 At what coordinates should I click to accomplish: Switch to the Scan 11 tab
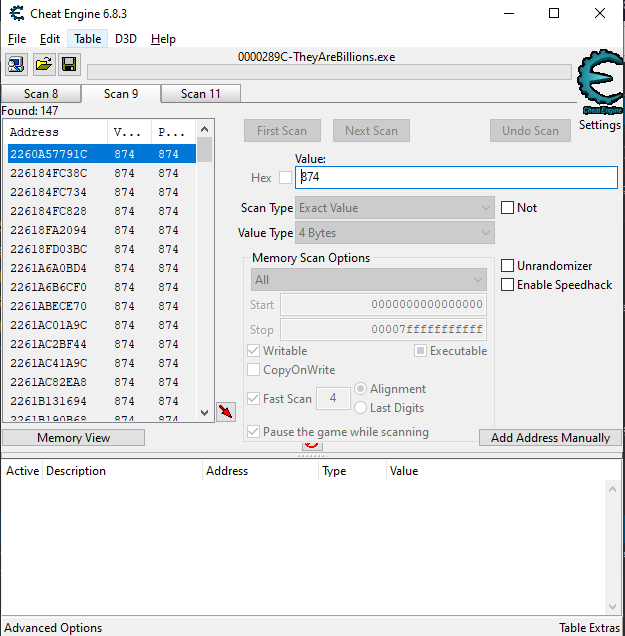point(201,94)
